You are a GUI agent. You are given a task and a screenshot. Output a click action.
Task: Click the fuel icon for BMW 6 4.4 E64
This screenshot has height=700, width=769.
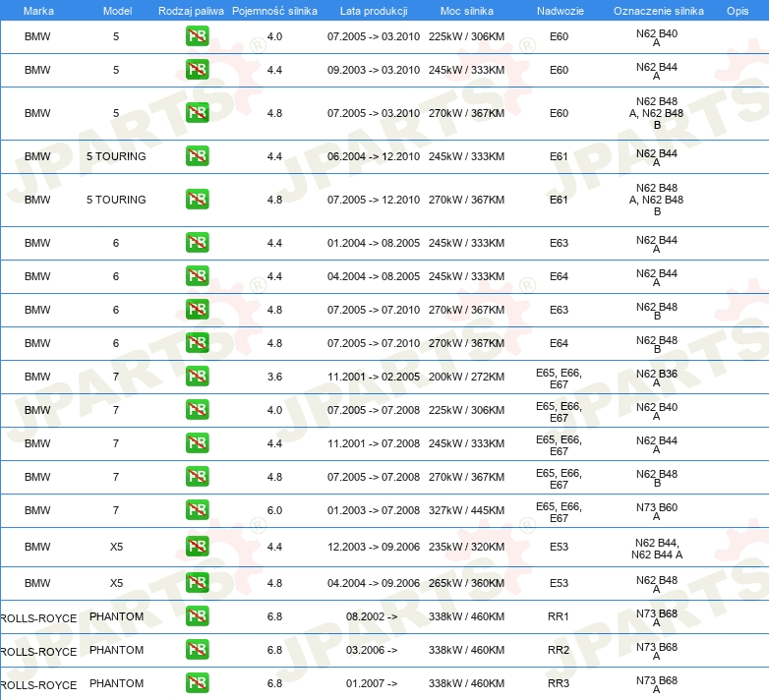pos(197,276)
